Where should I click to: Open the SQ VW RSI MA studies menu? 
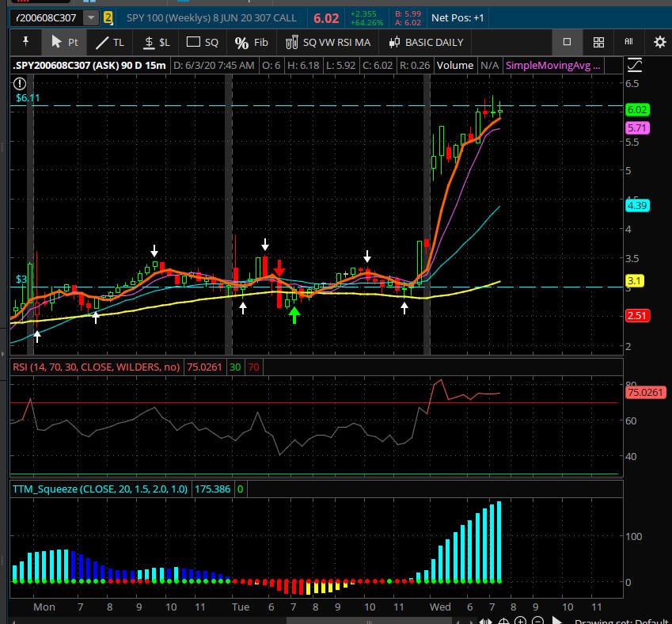pyautogui.click(x=328, y=42)
